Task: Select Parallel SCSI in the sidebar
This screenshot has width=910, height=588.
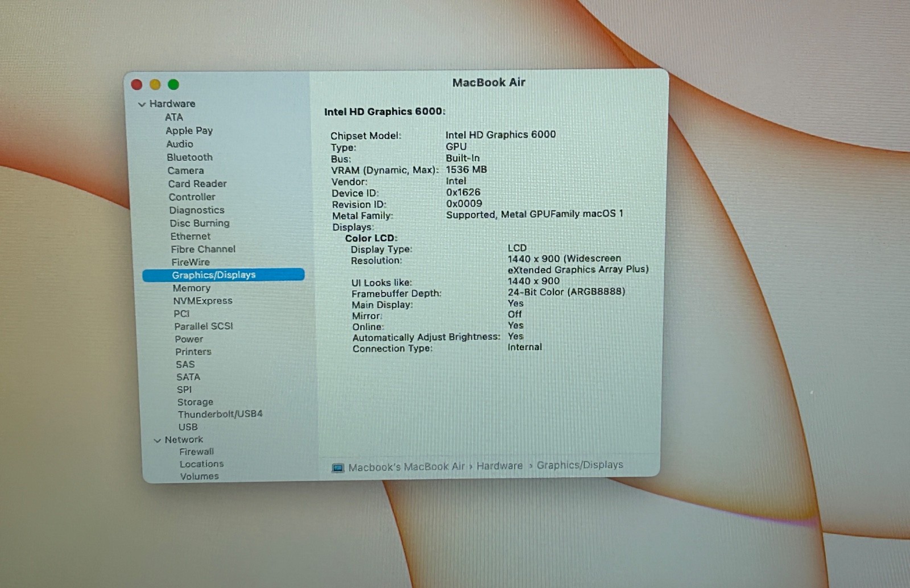Action: tap(204, 326)
